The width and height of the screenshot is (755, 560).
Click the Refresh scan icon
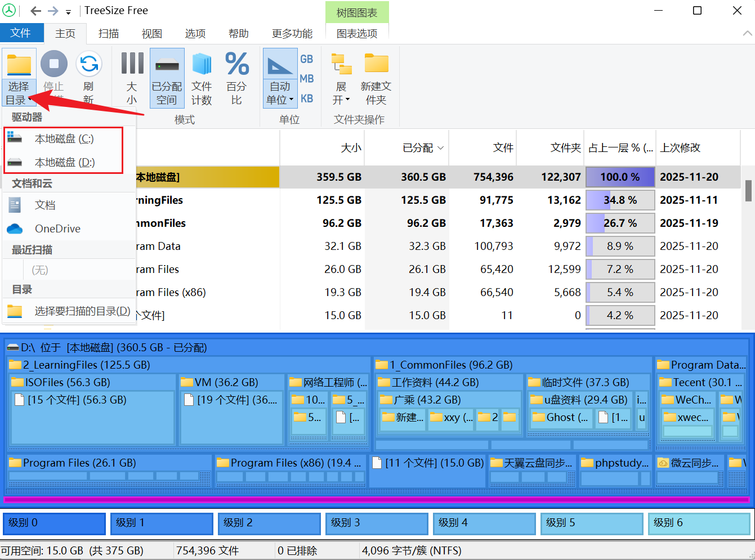coord(89,65)
